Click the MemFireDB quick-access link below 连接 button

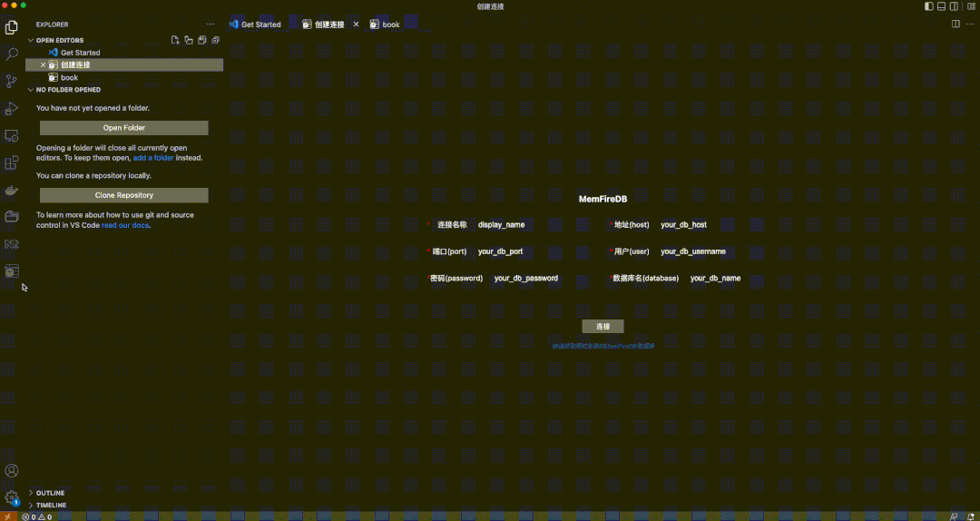(603, 346)
